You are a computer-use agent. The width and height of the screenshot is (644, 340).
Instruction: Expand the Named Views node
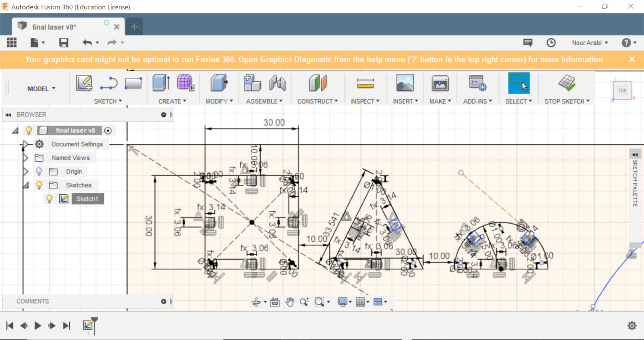pyautogui.click(x=25, y=158)
